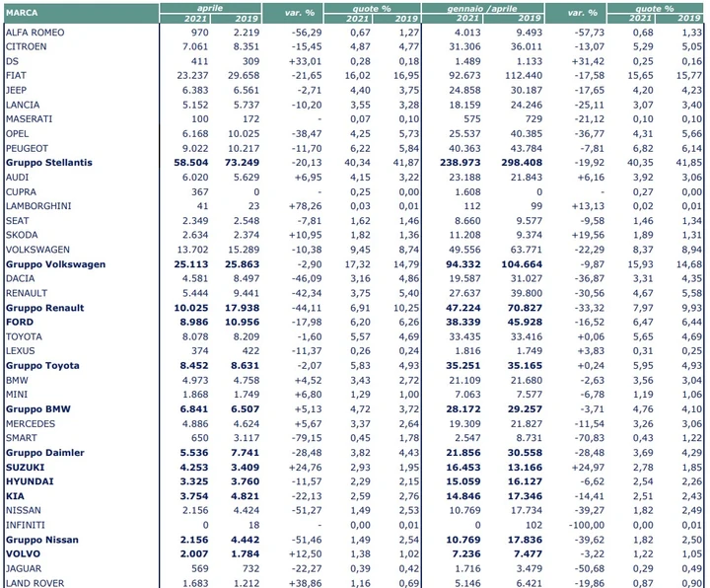Select the FORD row label
This screenshot has width=710, height=588.
20,322
